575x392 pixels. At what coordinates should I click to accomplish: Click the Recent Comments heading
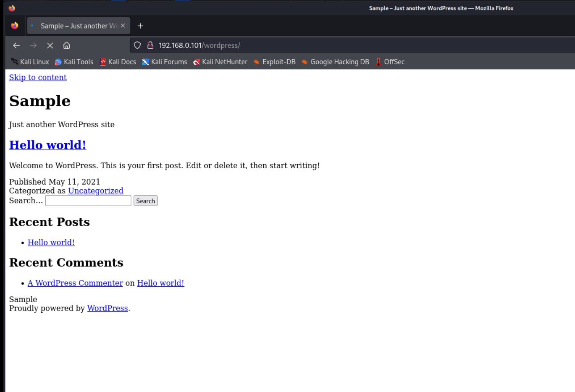[x=66, y=263]
